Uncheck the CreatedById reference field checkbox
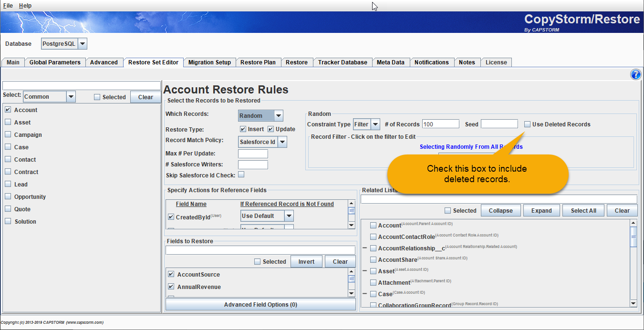This screenshot has height=330, width=644. click(171, 217)
